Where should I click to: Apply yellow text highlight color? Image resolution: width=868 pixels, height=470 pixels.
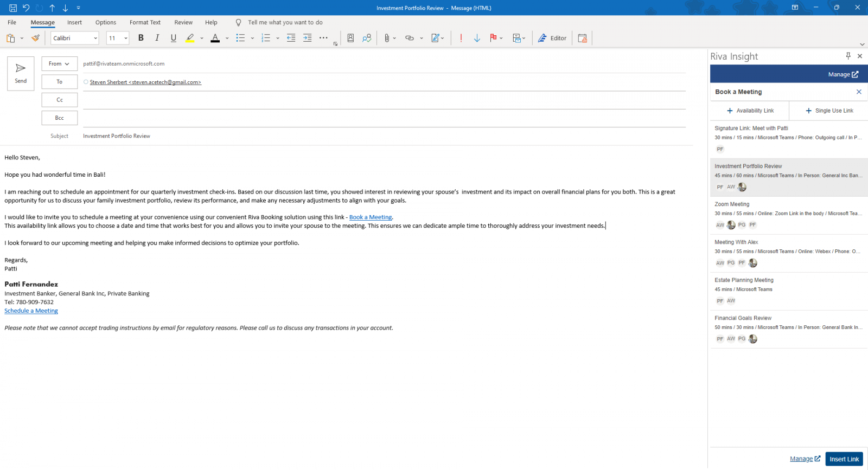click(190, 38)
